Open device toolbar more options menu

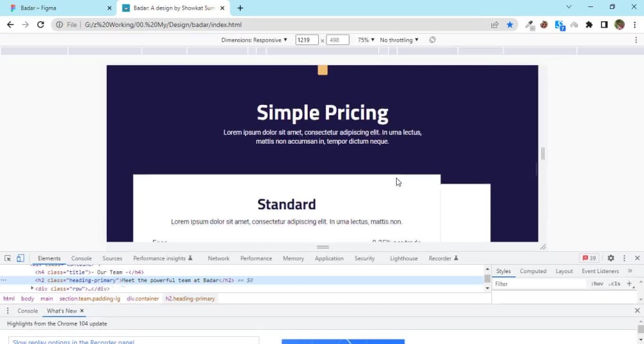(x=636, y=40)
